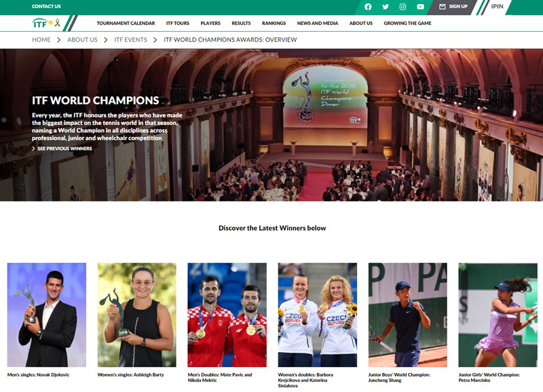Click the caption 'Men's singles: Novak Djokovic'

39,374
